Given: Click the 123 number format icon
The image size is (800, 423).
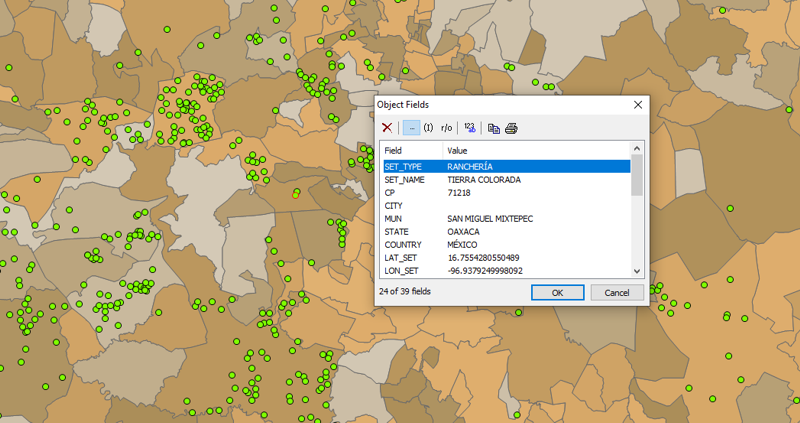Looking at the screenshot, I should 470,128.
